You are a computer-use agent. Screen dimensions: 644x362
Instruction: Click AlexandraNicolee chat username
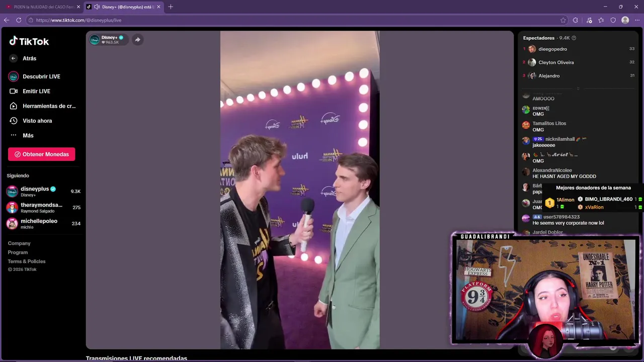tap(552, 170)
